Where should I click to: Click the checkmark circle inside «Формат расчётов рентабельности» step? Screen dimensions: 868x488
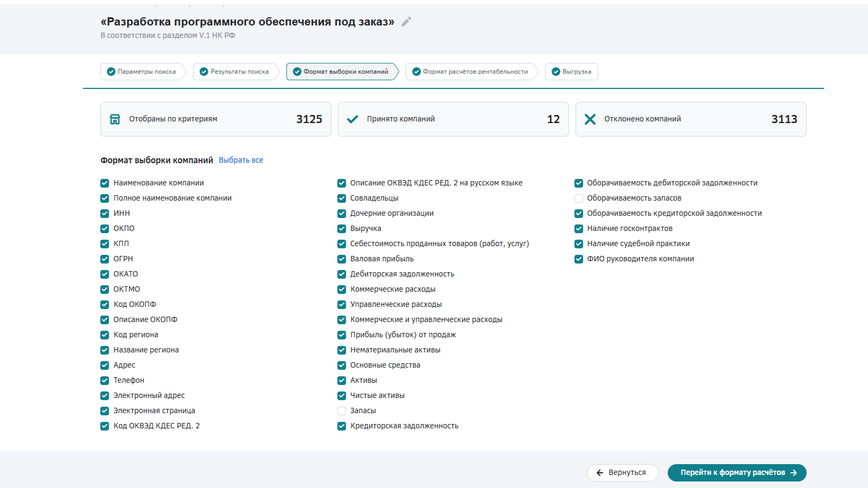(415, 71)
